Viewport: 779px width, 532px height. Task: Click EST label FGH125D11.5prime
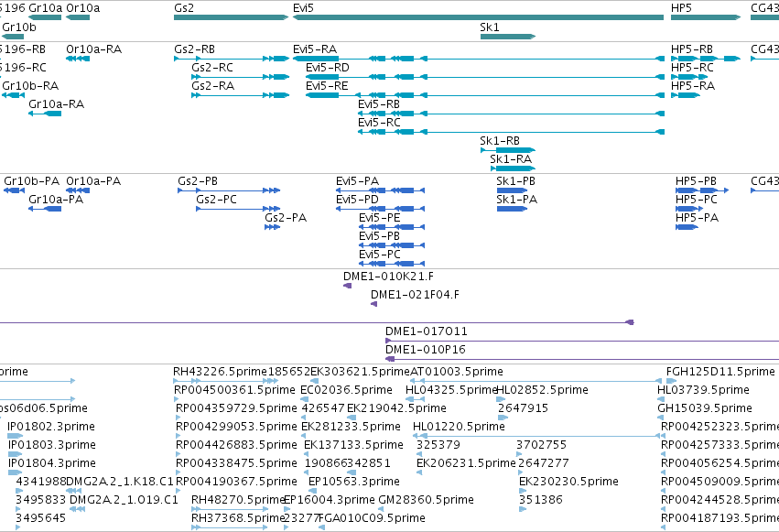tap(721, 372)
